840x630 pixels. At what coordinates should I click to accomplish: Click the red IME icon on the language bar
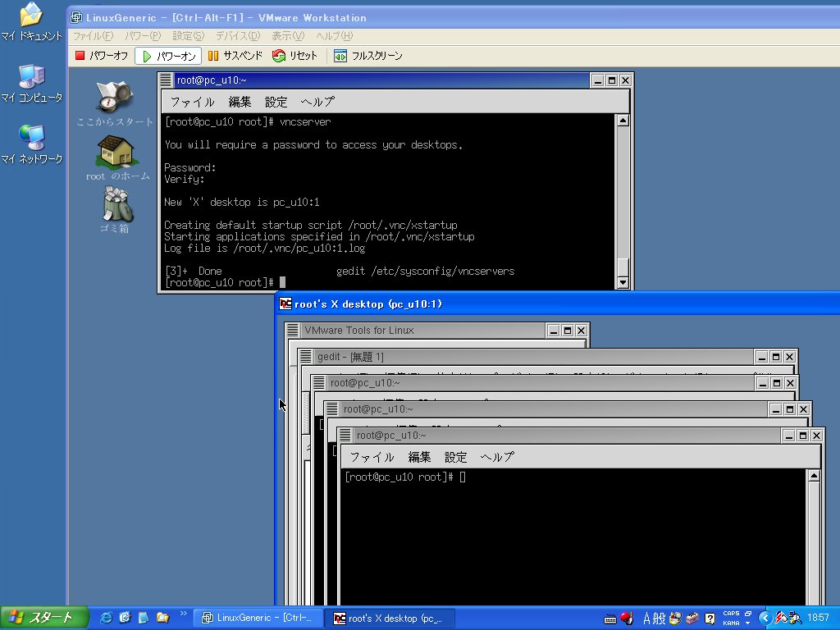pyautogui.click(x=626, y=619)
